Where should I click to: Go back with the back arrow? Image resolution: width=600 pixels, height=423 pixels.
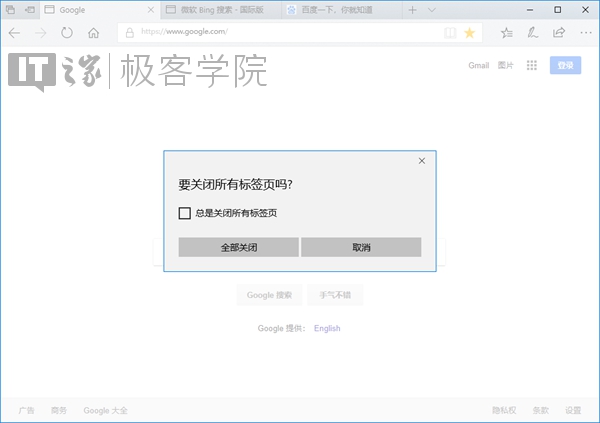point(14,33)
